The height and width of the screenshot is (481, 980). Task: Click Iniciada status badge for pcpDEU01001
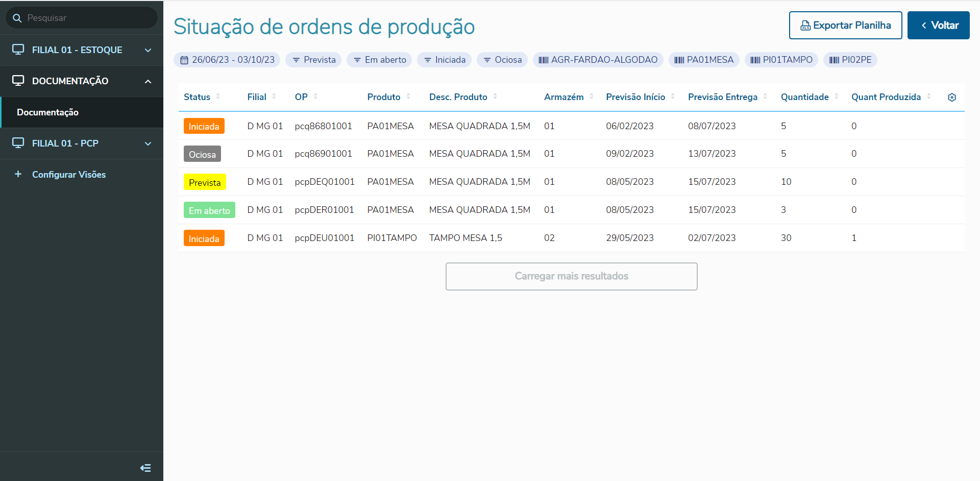(204, 238)
